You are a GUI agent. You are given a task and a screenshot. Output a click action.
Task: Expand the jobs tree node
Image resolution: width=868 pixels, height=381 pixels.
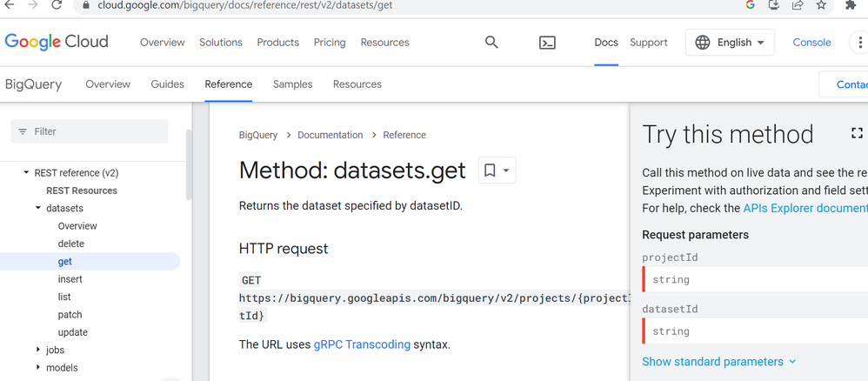pyautogui.click(x=38, y=350)
